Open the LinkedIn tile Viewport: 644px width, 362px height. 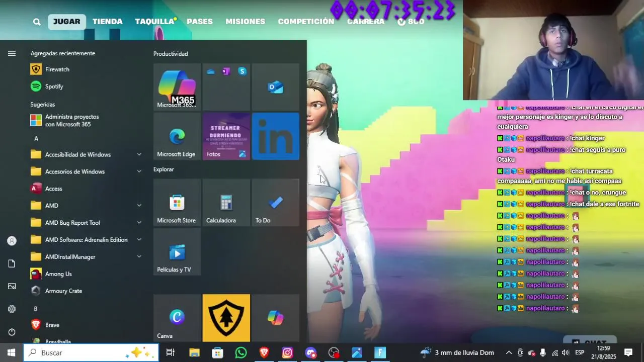click(275, 136)
